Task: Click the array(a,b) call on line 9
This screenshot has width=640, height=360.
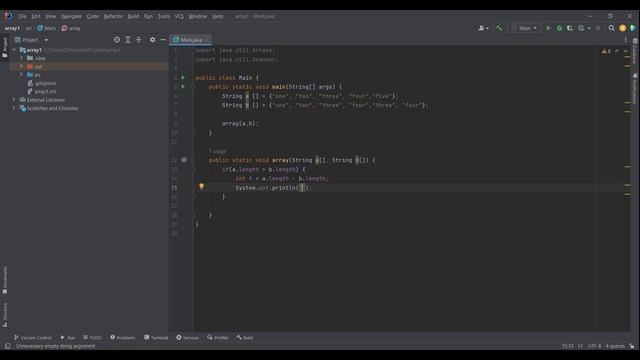Action: pyautogui.click(x=240, y=123)
